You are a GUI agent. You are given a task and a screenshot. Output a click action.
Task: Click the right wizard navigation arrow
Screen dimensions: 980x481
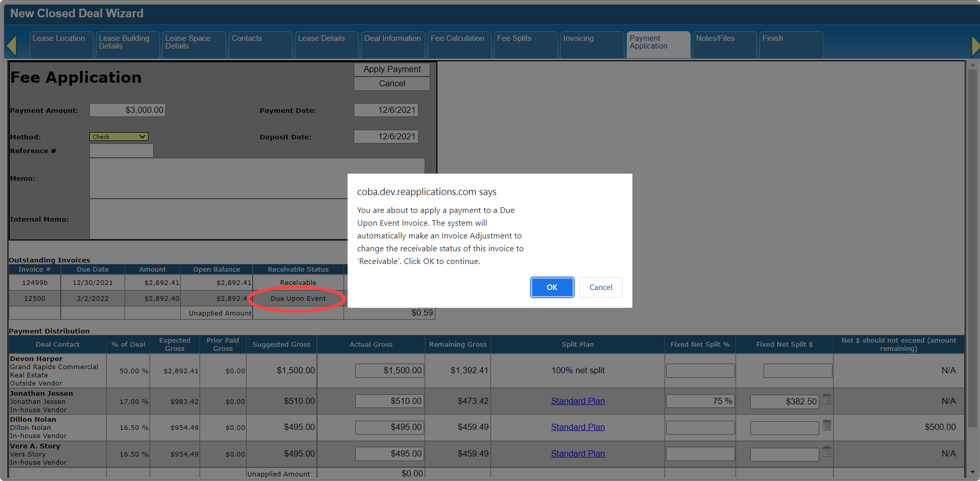[x=974, y=45]
